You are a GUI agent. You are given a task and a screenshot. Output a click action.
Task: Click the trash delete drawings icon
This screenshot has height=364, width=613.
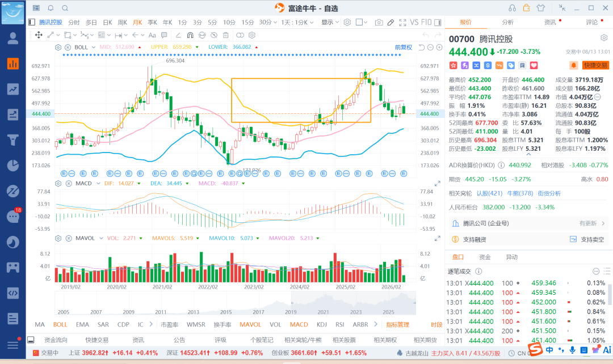coord(225,35)
